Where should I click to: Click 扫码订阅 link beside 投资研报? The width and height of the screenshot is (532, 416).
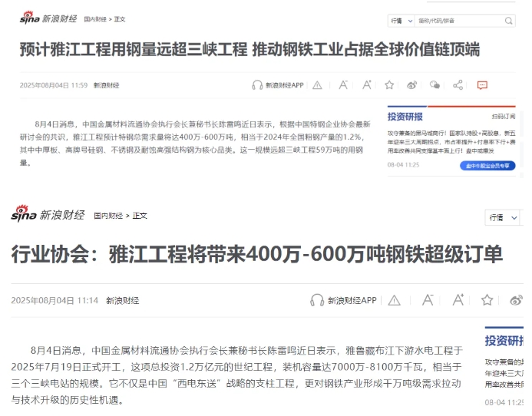tap(504, 117)
